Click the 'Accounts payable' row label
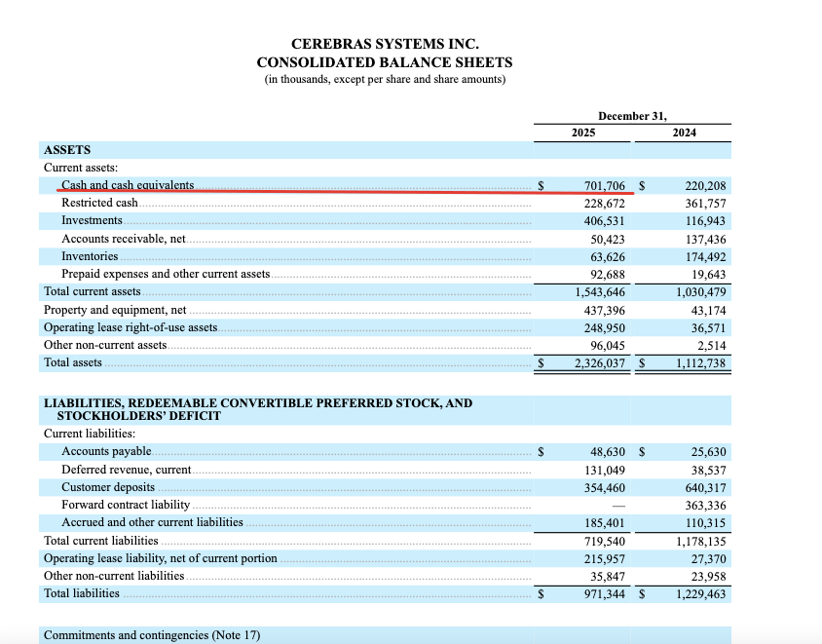This screenshot has width=822, height=644. (x=106, y=451)
